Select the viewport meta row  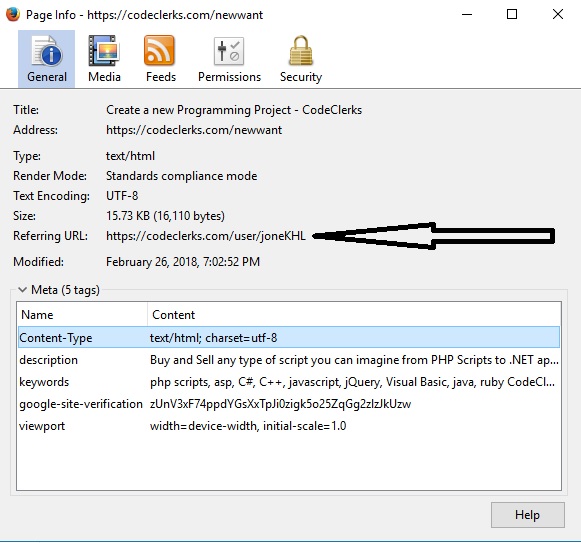click(x=289, y=426)
